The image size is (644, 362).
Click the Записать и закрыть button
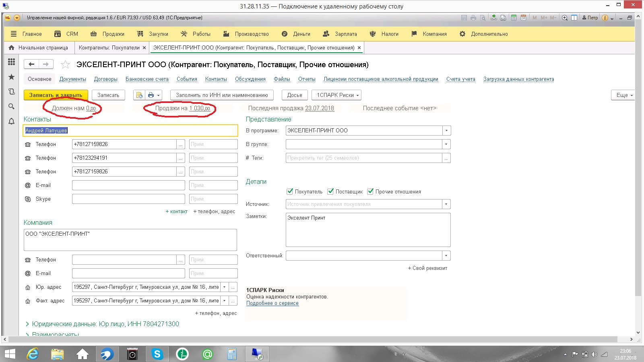[56, 95]
